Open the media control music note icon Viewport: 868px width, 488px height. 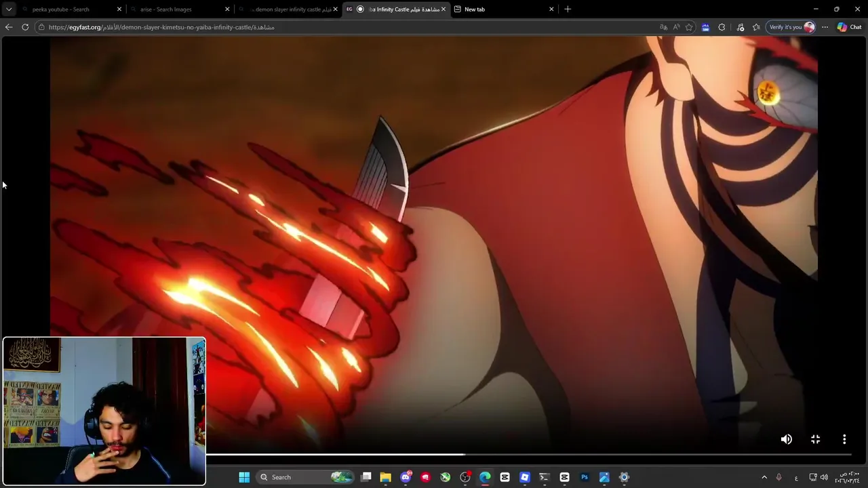point(740,27)
